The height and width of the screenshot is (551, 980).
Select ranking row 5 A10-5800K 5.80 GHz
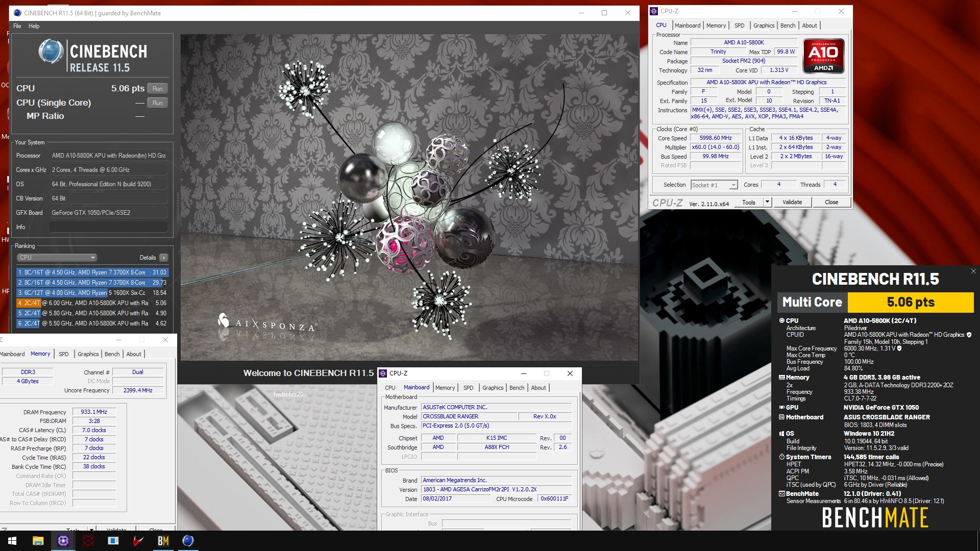[92, 313]
